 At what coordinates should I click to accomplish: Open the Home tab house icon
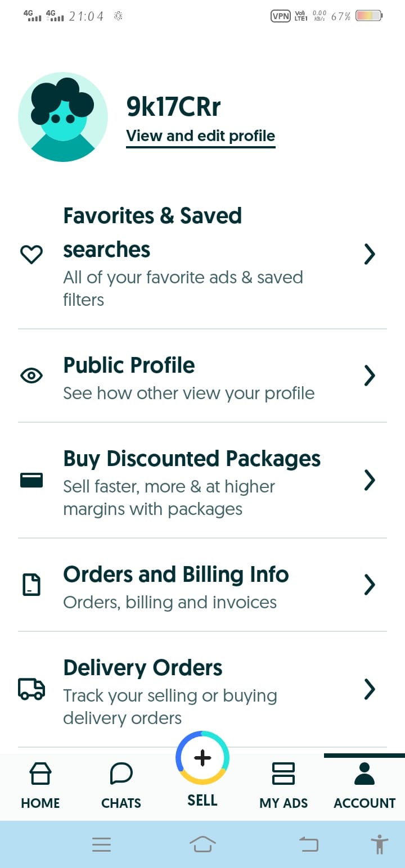(x=40, y=774)
